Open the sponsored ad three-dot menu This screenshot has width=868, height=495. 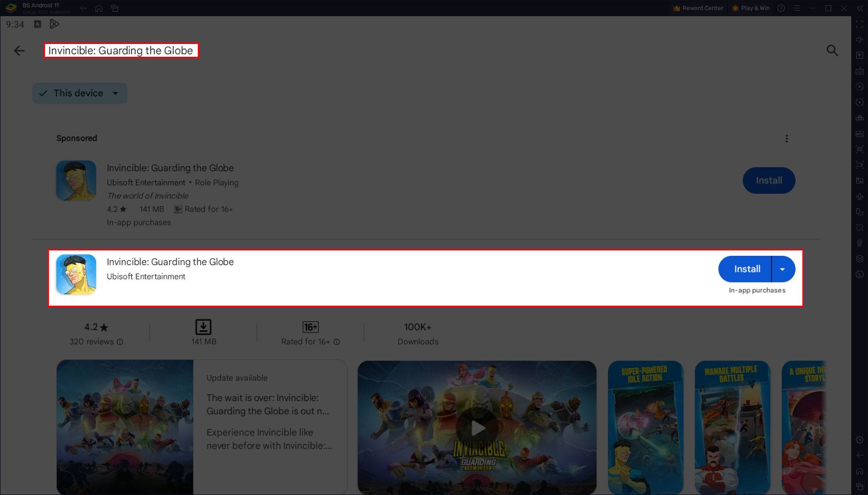(787, 138)
